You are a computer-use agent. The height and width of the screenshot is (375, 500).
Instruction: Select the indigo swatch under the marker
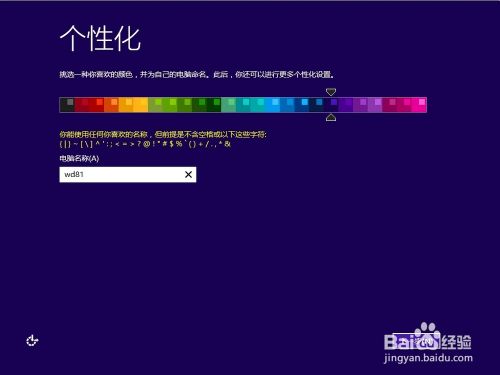pyautogui.click(x=331, y=105)
